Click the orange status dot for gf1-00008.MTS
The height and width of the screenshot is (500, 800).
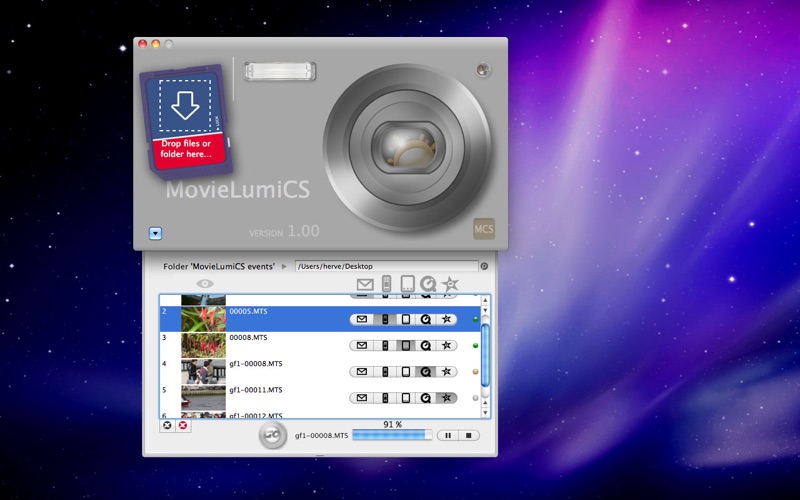tap(476, 371)
